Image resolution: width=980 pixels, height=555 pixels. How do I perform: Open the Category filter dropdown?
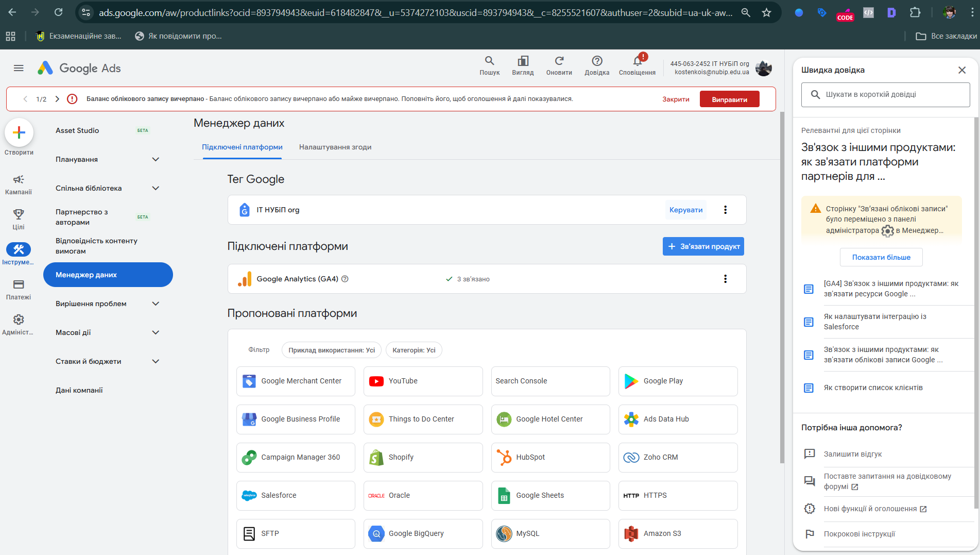pos(414,350)
